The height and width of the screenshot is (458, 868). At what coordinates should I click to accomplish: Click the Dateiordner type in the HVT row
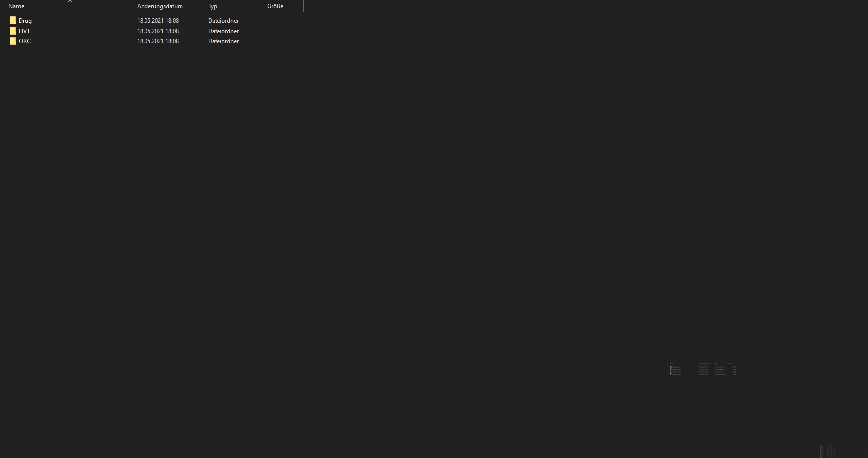coord(223,31)
